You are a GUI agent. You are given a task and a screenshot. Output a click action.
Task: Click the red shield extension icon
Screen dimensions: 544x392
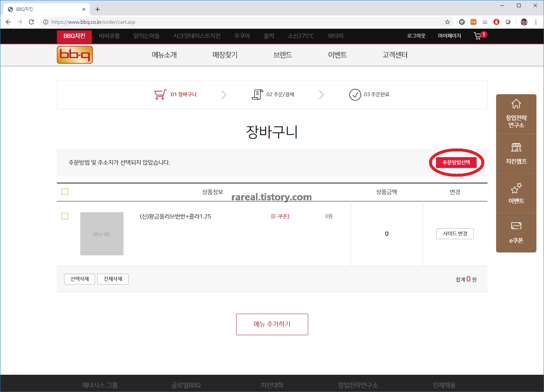tap(496, 22)
